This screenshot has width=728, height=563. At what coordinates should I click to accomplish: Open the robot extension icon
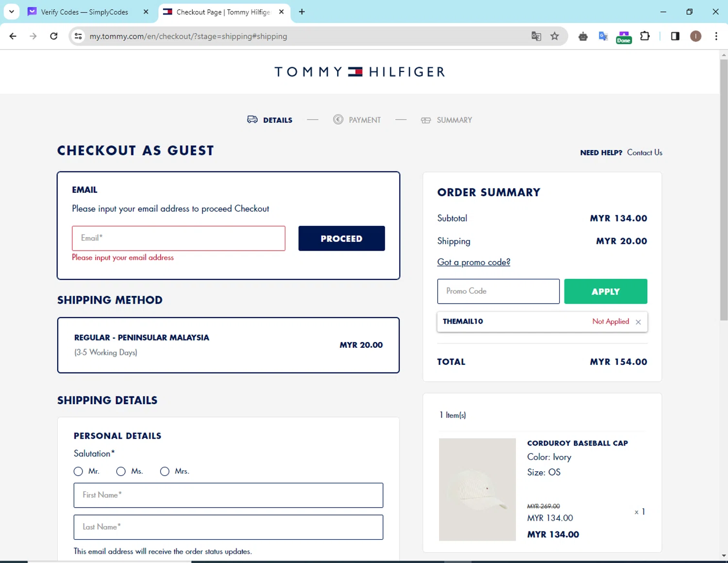[x=583, y=36]
